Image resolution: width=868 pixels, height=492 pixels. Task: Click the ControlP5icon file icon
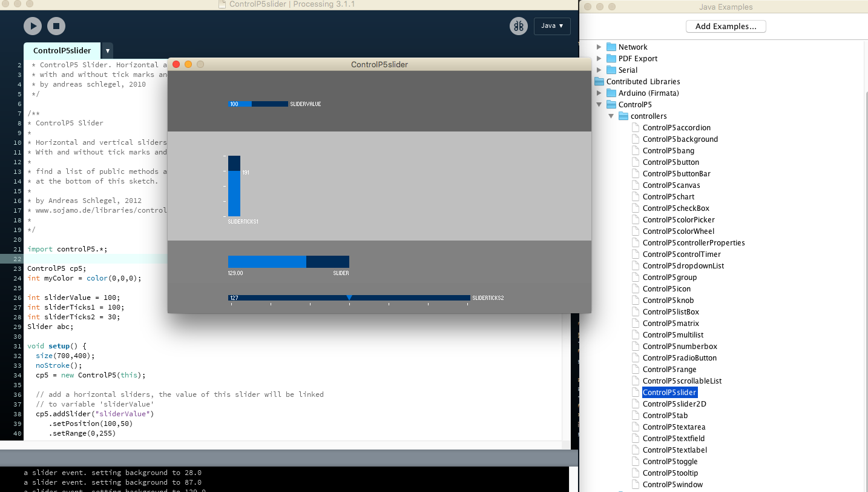636,288
